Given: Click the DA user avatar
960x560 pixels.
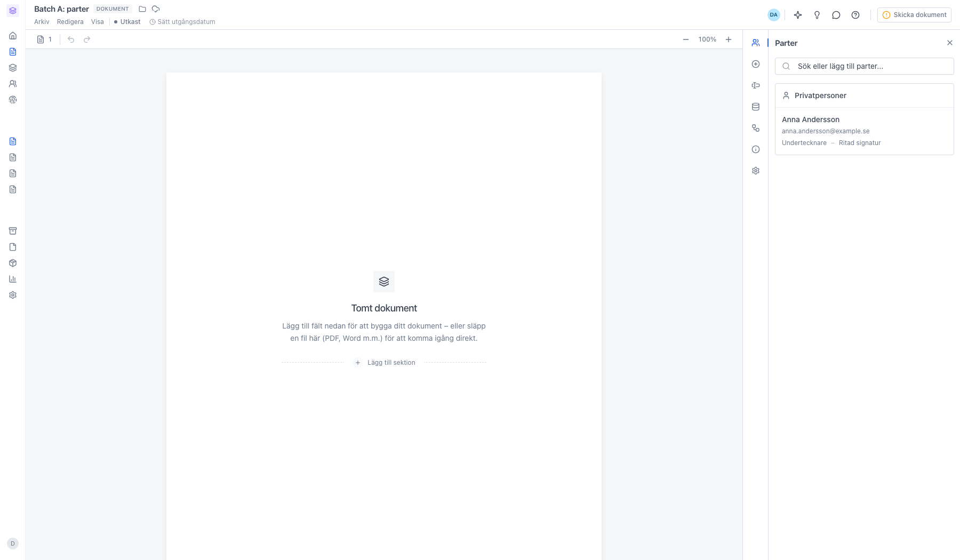Looking at the screenshot, I should [x=774, y=15].
